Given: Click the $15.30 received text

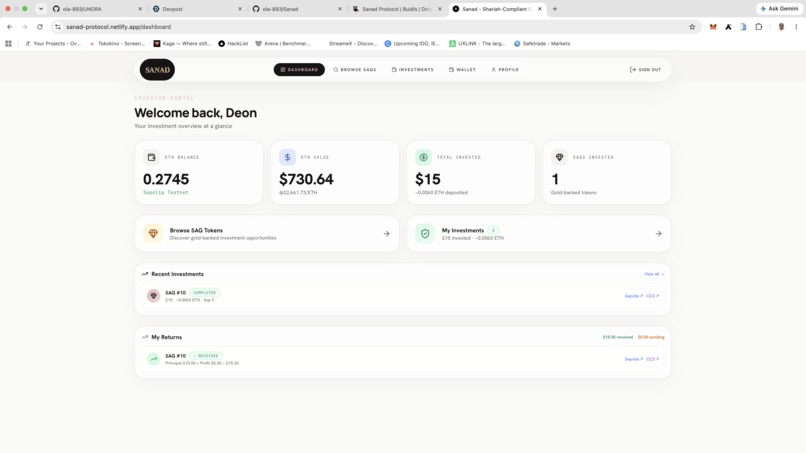Looking at the screenshot, I should coord(618,337).
